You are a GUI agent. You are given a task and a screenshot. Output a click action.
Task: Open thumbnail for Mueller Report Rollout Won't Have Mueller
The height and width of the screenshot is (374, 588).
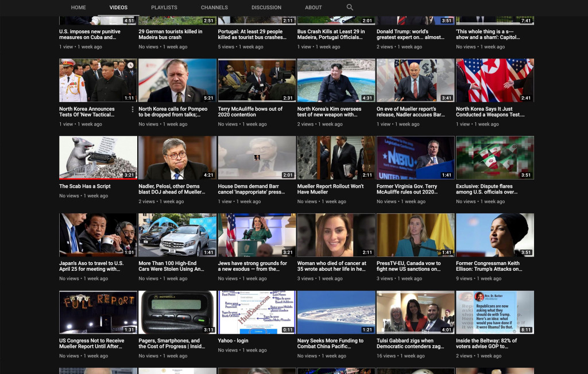(x=336, y=158)
